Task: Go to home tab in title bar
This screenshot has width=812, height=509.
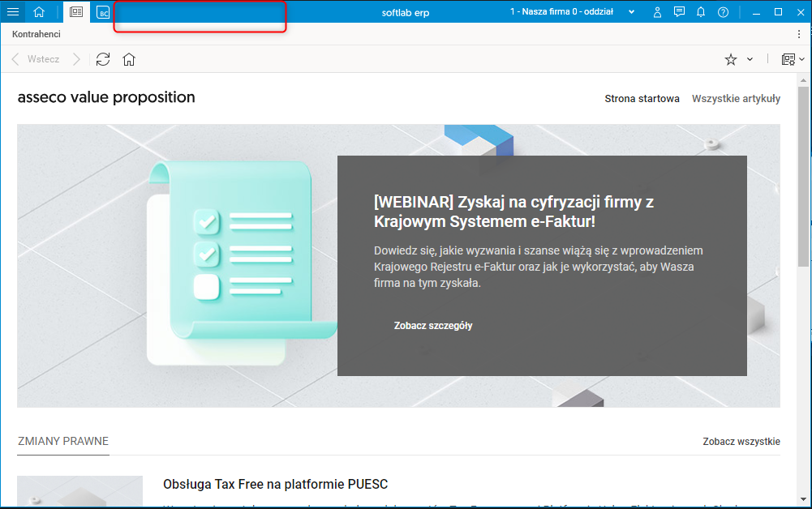Action: [39, 12]
